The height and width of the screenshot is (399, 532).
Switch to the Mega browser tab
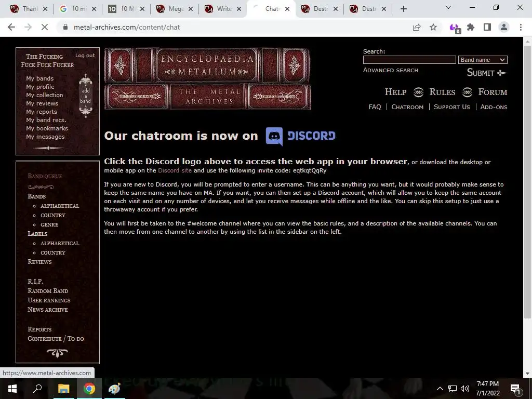[175, 9]
